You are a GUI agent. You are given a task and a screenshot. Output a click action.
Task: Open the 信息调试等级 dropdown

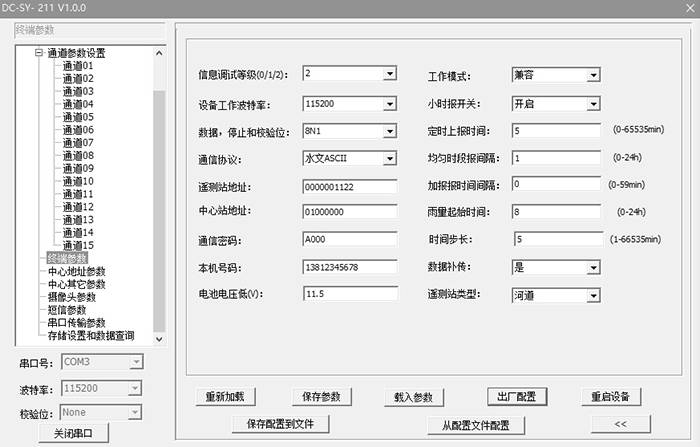[389, 74]
